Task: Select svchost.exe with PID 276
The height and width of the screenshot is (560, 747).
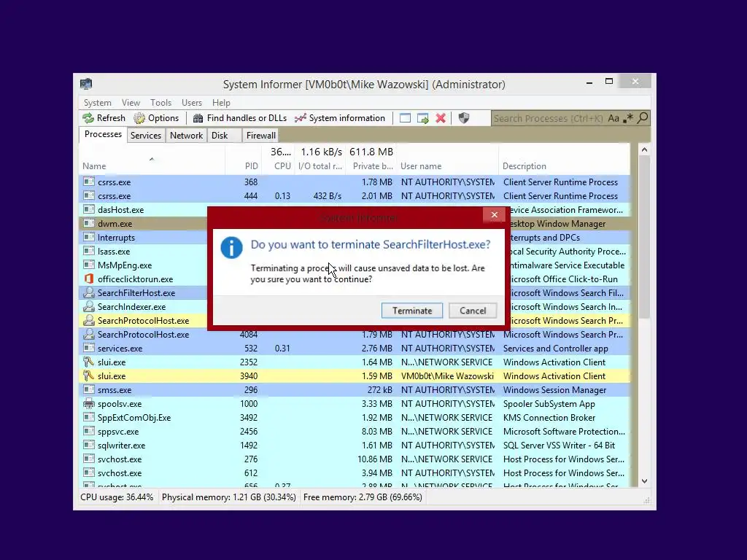Action: (355, 459)
